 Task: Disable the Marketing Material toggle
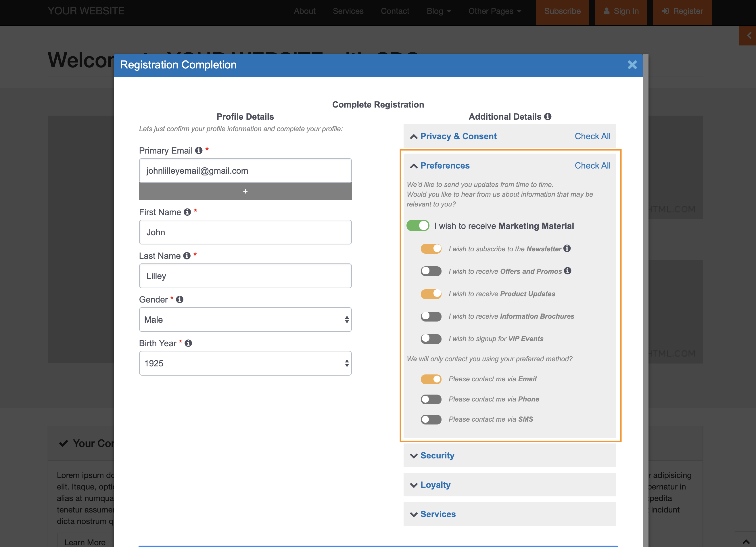(x=418, y=226)
